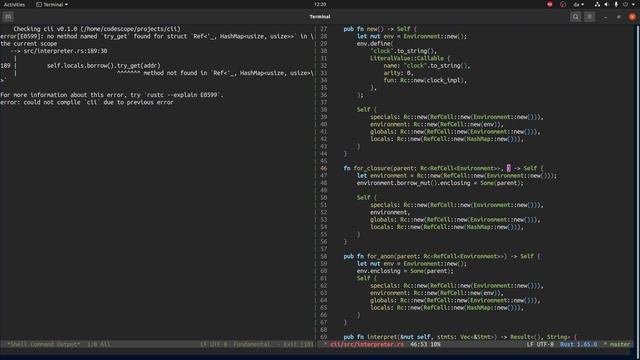640x360 pixels.
Task: Click 'Exit [101]' status in modeline
Action: 298,344
